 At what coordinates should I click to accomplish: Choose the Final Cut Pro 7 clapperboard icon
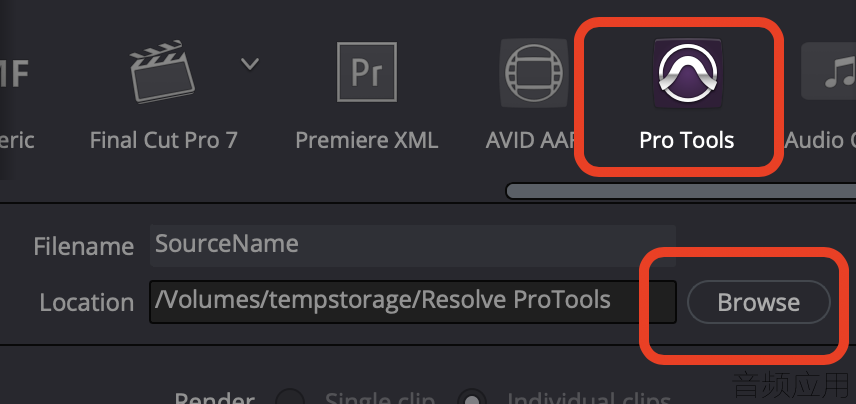[162, 72]
